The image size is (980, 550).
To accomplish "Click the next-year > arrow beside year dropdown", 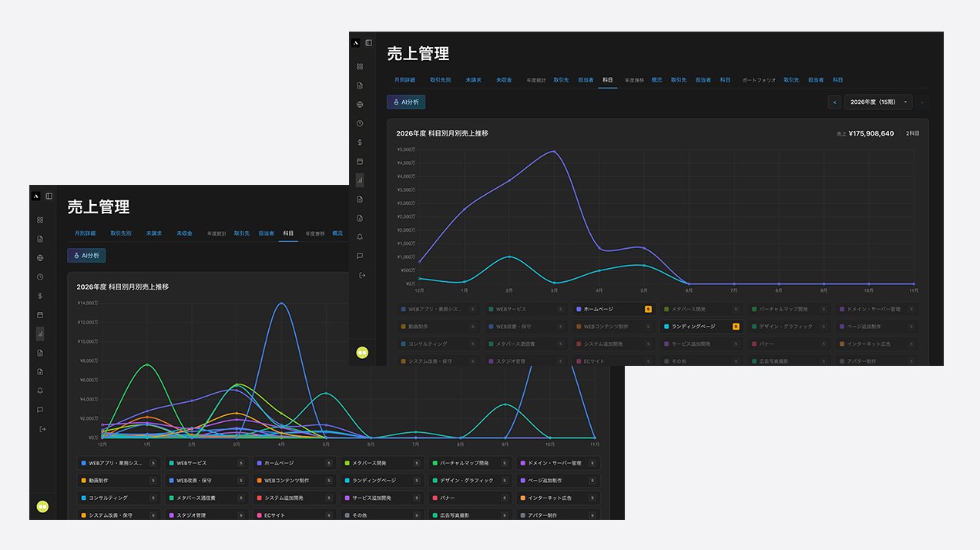I will pyautogui.click(x=921, y=102).
